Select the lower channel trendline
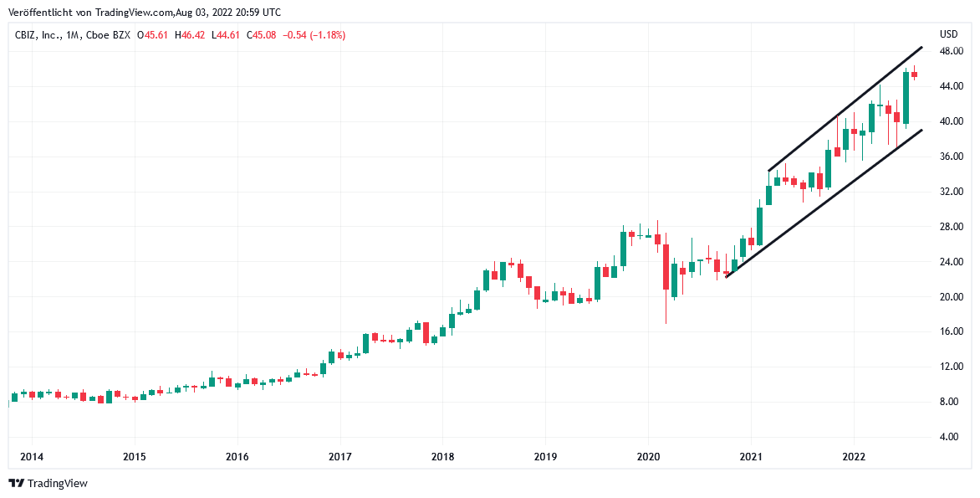 [824, 203]
